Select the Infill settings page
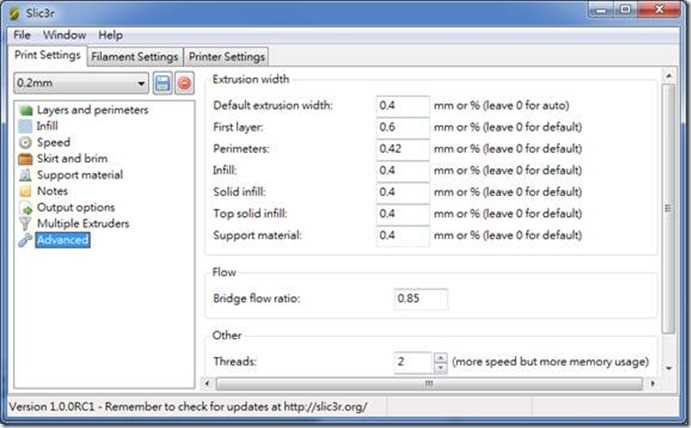 coord(47,127)
